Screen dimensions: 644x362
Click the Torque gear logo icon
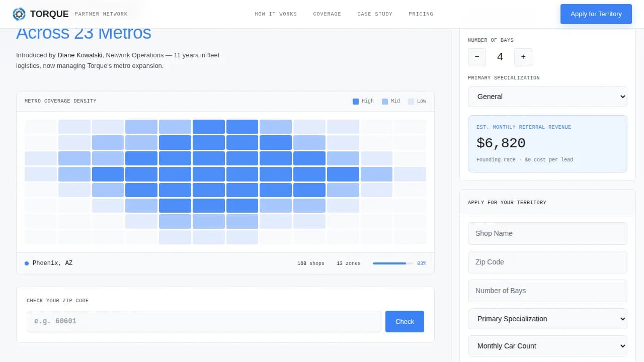[19, 14]
